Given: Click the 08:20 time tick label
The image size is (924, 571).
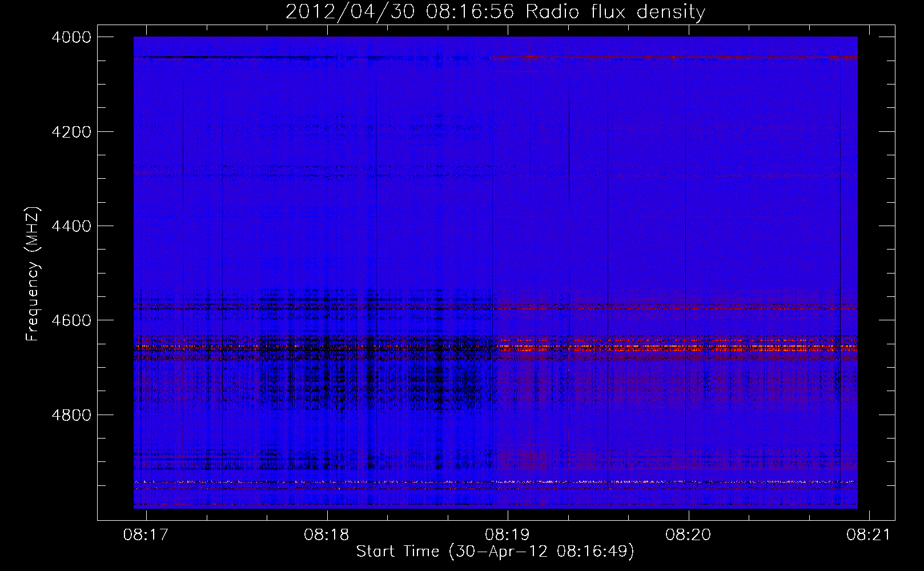Looking at the screenshot, I should pyautogui.click(x=688, y=534).
